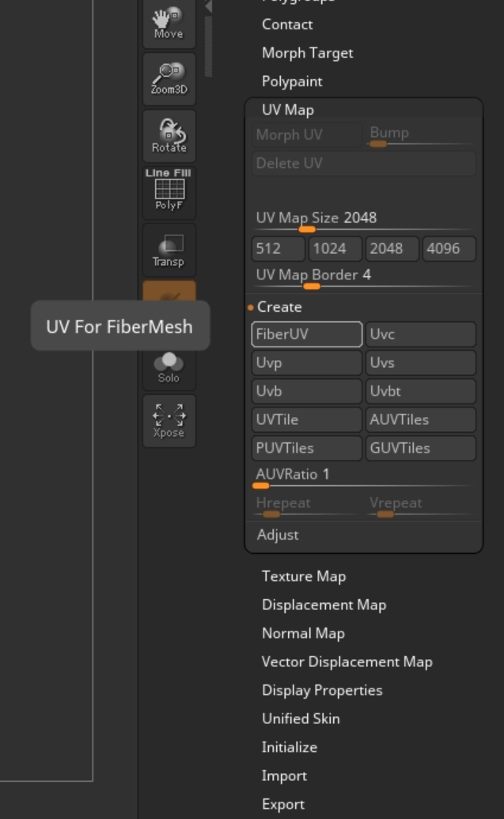The height and width of the screenshot is (819, 504).
Task: Select the Move navigation icon
Action: (169, 22)
